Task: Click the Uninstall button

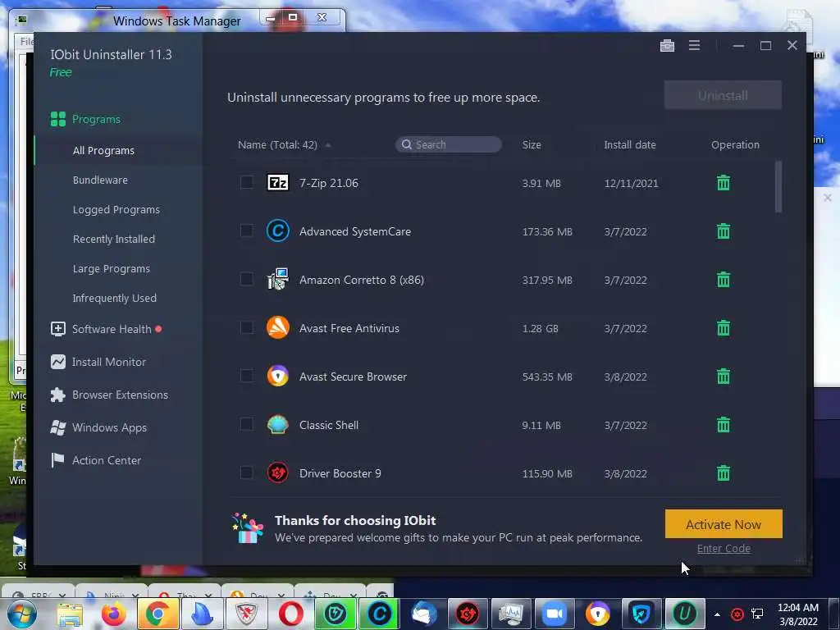Action: pos(723,95)
